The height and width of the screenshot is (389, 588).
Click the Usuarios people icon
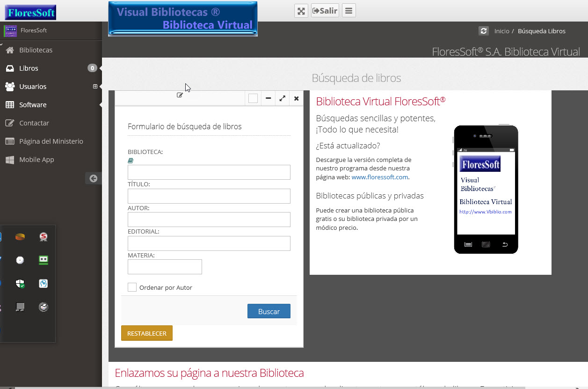10,87
